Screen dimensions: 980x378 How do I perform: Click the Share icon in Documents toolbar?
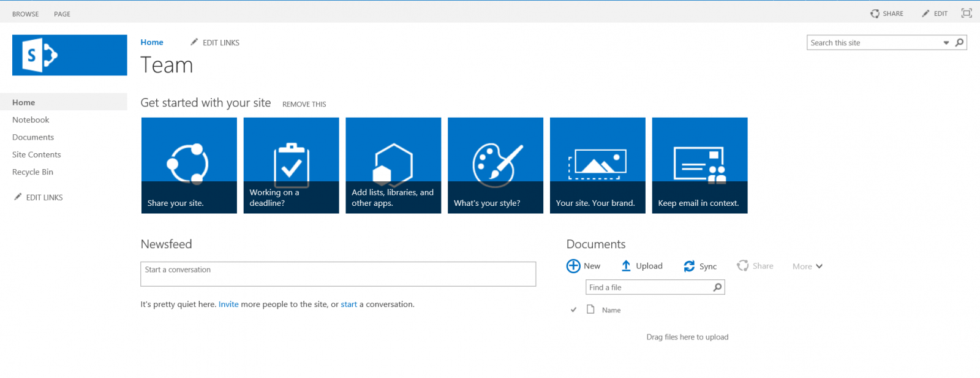[x=743, y=265]
